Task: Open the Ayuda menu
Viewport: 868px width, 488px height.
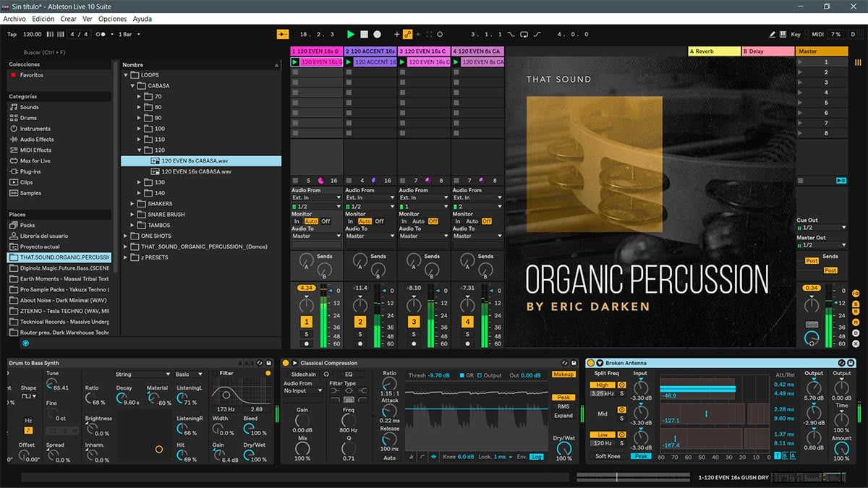Action: point(142,19)
